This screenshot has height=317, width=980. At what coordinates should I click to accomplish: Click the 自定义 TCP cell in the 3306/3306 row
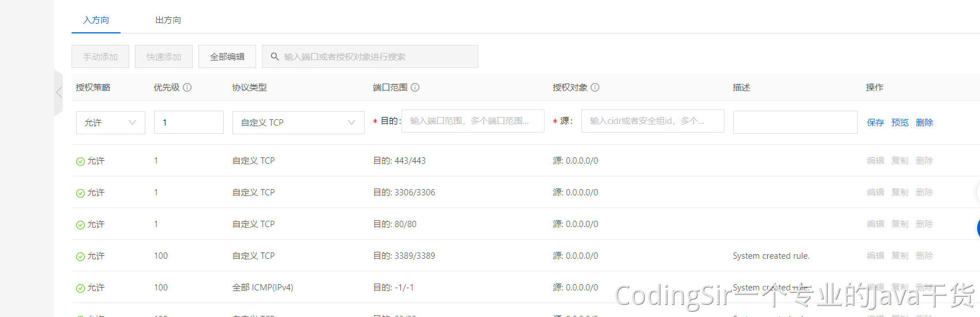[253, 193]
